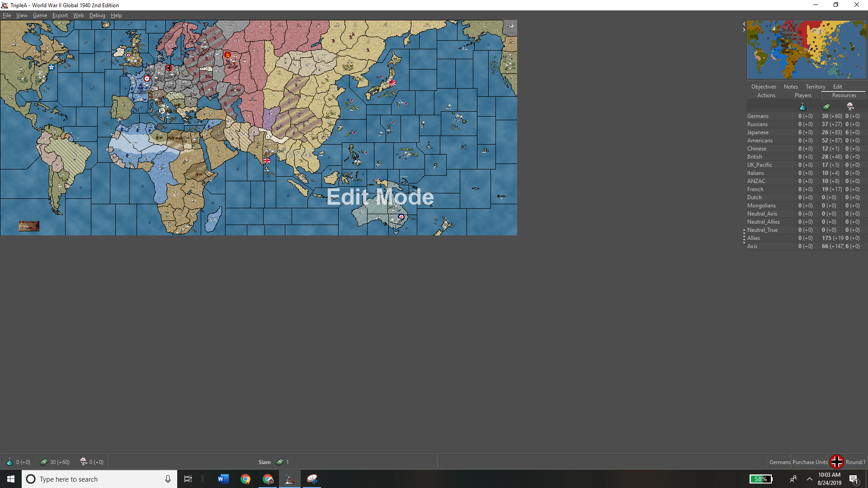Image resolution: width=868 pixels, height=488 pixels.
Task: Click status bar green PUs money icon
Action: click(44, 462)
